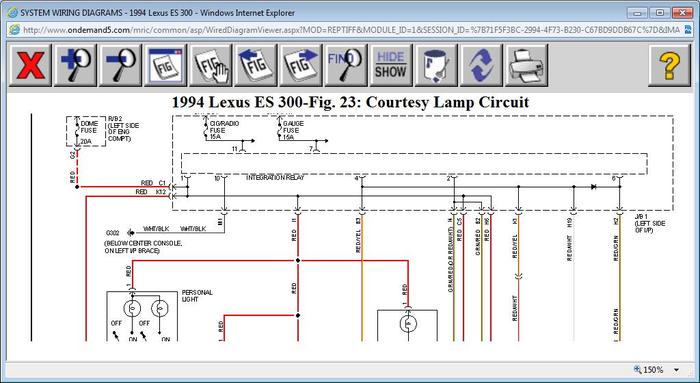Click the browser address URL field

click(352, 30)
